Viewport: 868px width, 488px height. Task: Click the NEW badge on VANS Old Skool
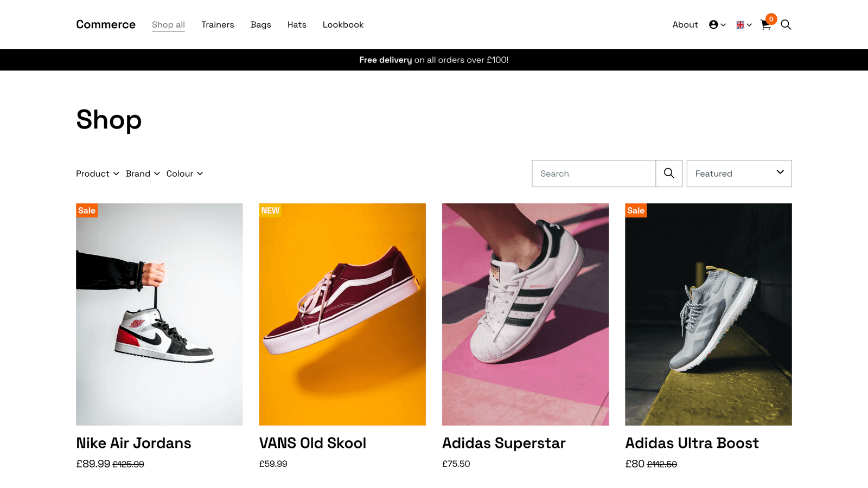270,210
